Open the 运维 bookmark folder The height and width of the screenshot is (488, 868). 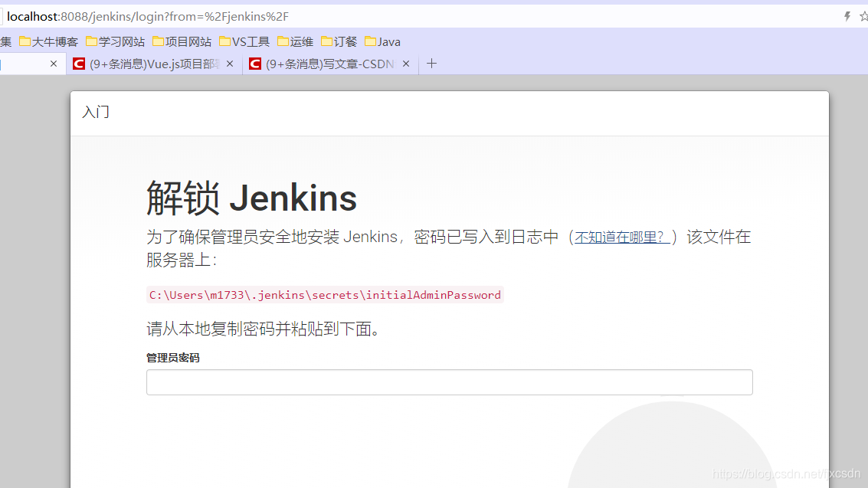pyautogui.click(x=295, y=41)
